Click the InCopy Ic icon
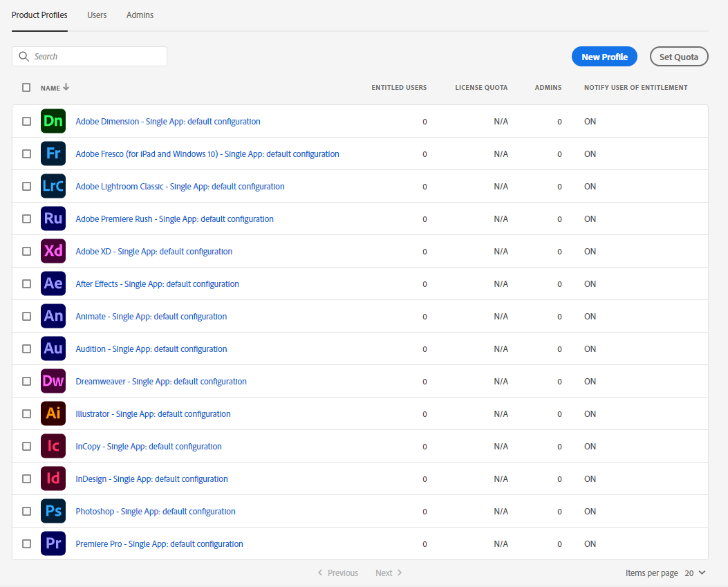This screenshot has height=587, width=728. click(53, 446)
